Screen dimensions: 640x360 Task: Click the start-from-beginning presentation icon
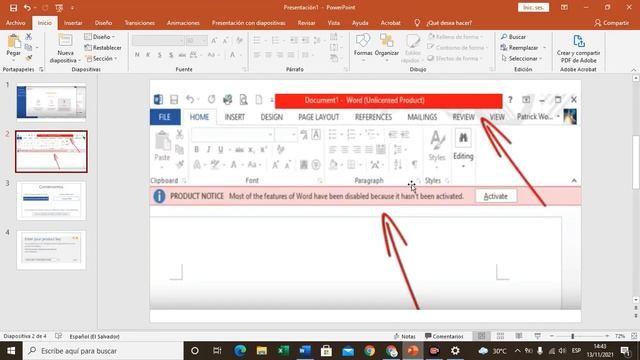click(x=59, y=8)
